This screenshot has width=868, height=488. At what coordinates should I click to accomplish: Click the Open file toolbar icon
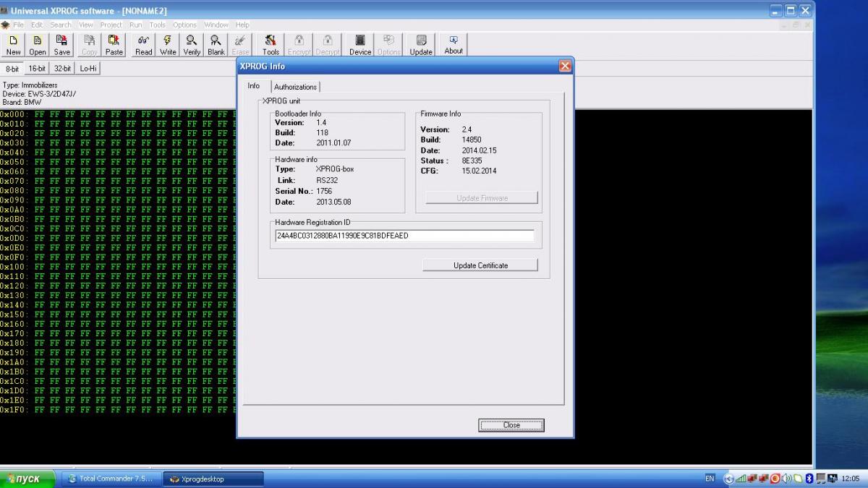(x=38, y=45)
